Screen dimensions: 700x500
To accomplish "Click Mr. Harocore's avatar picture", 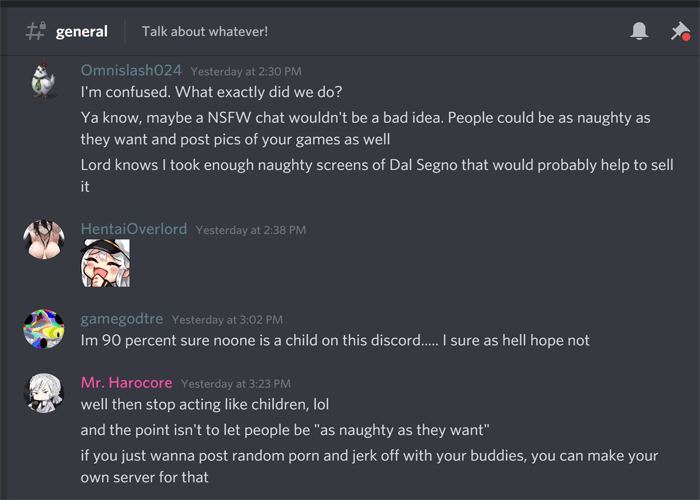I will 43,394.
